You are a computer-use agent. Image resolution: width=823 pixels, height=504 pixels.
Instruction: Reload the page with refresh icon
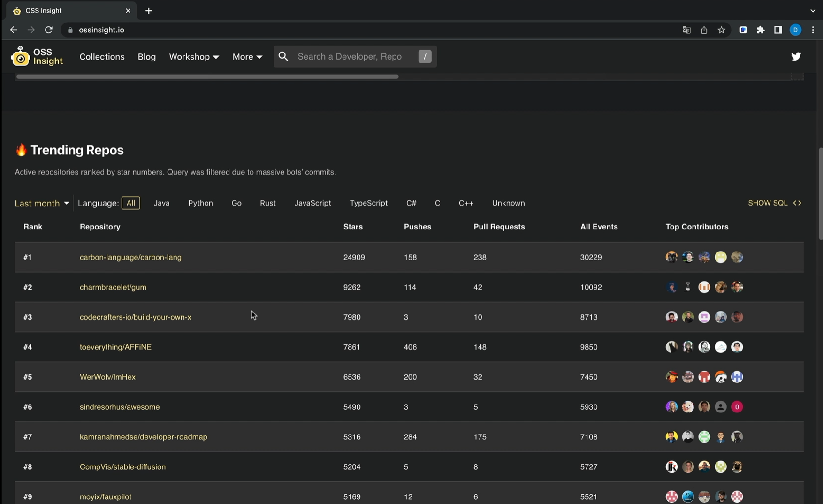click(48, 30)
